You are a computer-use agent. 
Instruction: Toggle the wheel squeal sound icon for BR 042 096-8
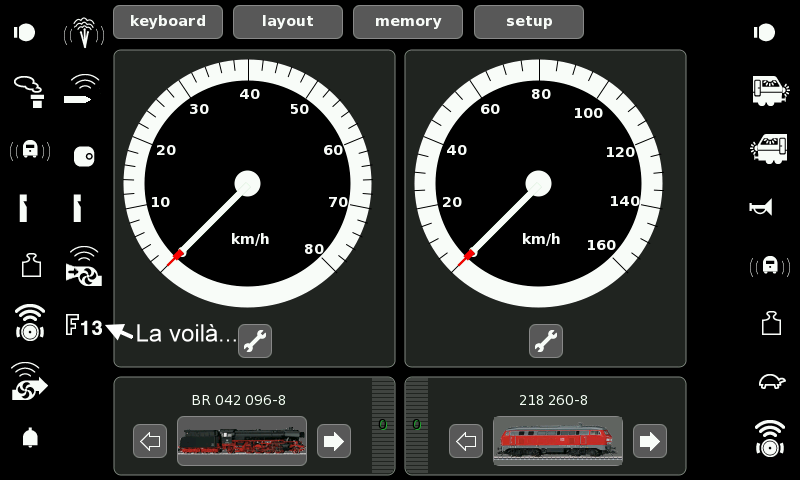pyautogui.click(x=30, y=323)
